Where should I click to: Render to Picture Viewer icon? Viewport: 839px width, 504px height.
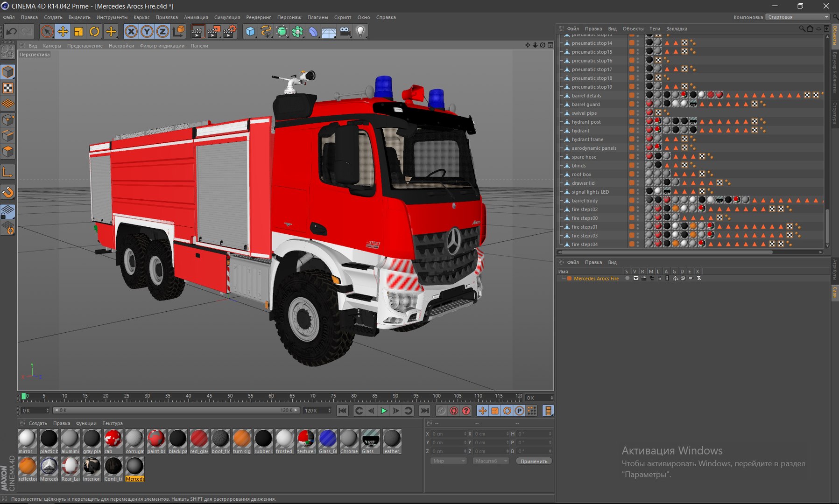213,31
